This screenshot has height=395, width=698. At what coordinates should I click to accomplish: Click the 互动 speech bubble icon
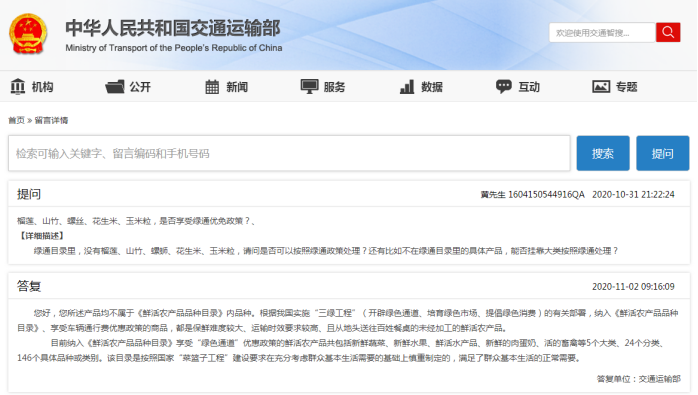(x=503, y=86)
